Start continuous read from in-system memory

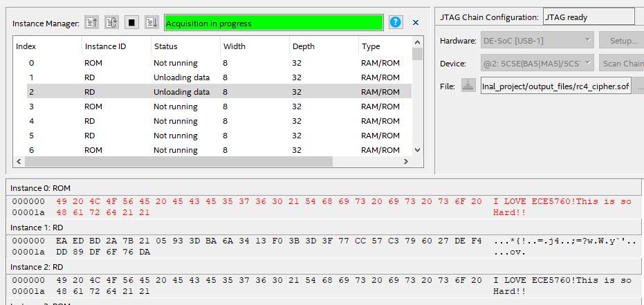(x=112, y=23)
